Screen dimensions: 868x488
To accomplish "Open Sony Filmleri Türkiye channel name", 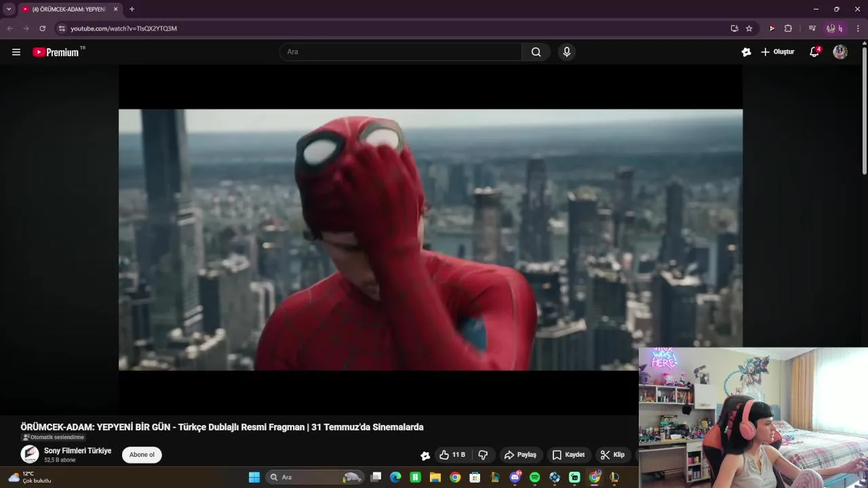I will click(77, 451).
